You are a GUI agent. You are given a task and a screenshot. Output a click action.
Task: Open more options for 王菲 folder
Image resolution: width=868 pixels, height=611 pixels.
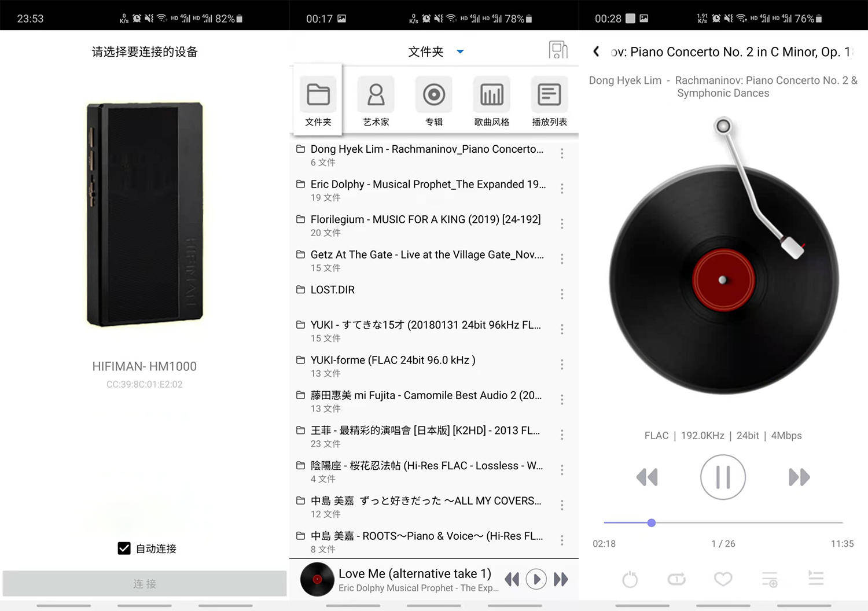click(x=562, y=435)
